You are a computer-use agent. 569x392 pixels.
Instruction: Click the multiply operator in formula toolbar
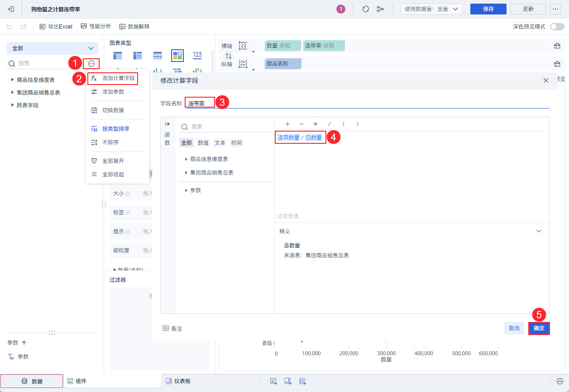tap(316, 123)
